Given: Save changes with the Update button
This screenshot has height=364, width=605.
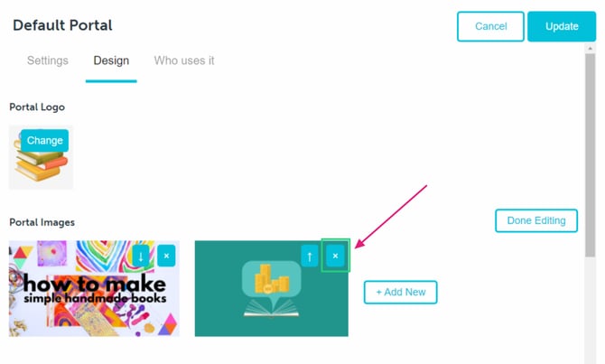Looking at the screenshot, I should (562, 26).
